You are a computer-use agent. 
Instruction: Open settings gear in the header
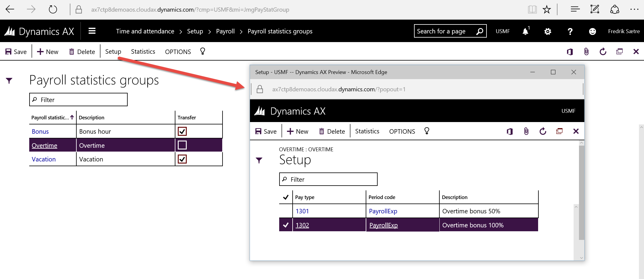[547, 31]
